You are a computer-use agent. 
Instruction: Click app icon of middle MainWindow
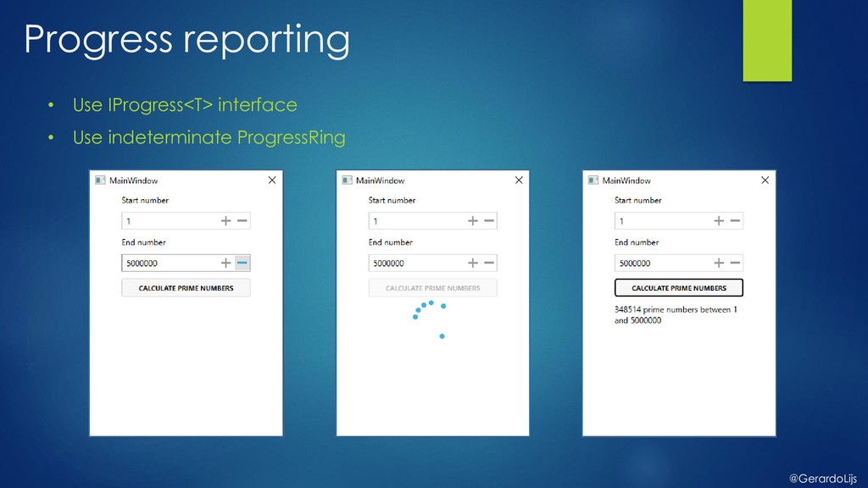pyautogui.click(x=347, y=180)
